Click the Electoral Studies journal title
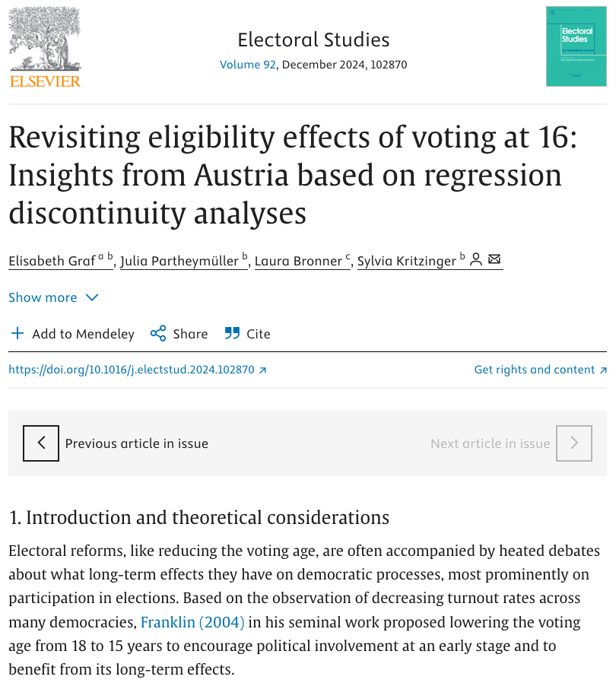This screenshot has width=616, height=686. point(313,40)
